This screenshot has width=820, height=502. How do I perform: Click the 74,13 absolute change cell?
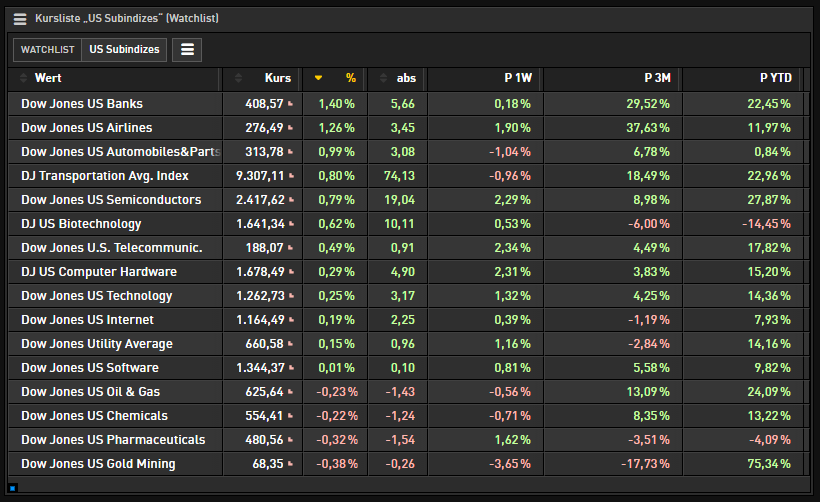click(x=399, y=176)
